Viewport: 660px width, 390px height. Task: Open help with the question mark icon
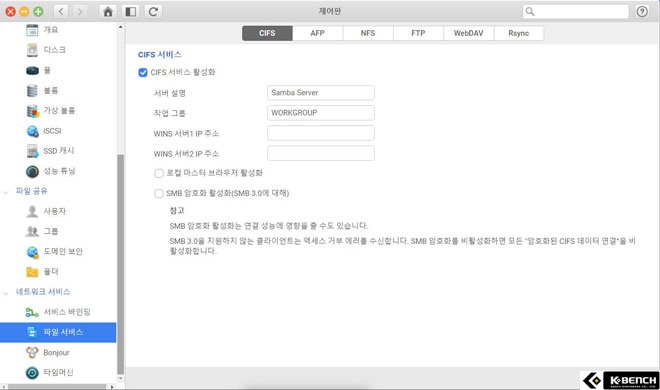pyautogui.click(x=642, y=11)
